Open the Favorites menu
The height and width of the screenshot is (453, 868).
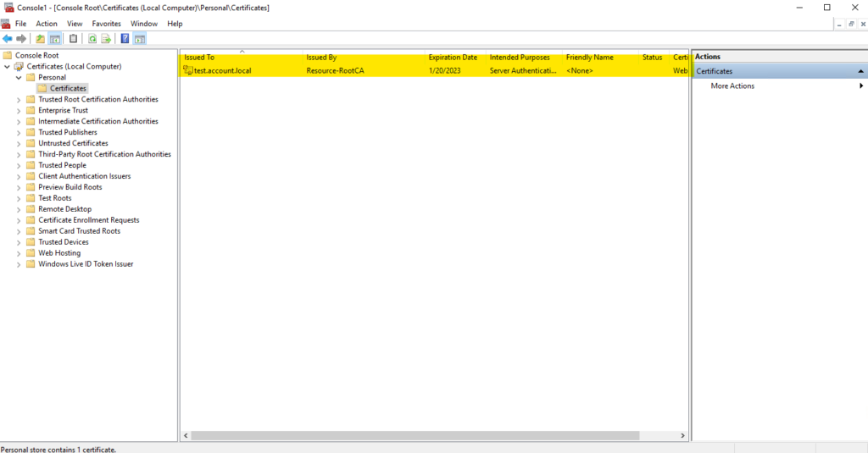click(x=106, y=24)
